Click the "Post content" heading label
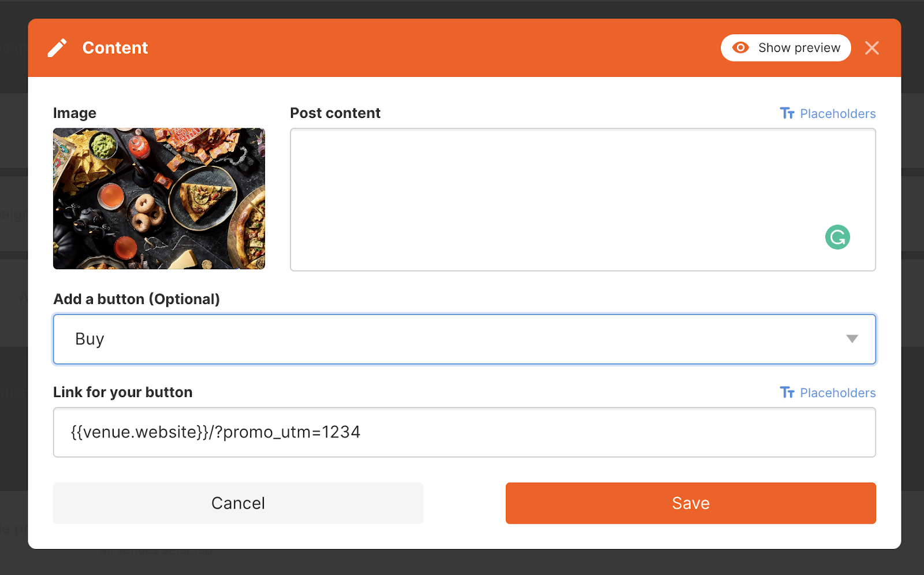The width and height of the screenshot is (924, 575). tap(335, 113)
